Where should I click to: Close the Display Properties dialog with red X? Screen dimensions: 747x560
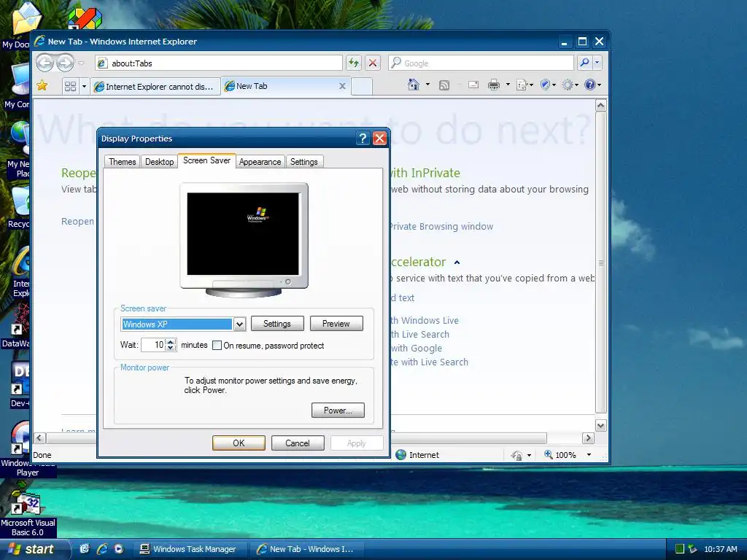[x=379, y=138]
